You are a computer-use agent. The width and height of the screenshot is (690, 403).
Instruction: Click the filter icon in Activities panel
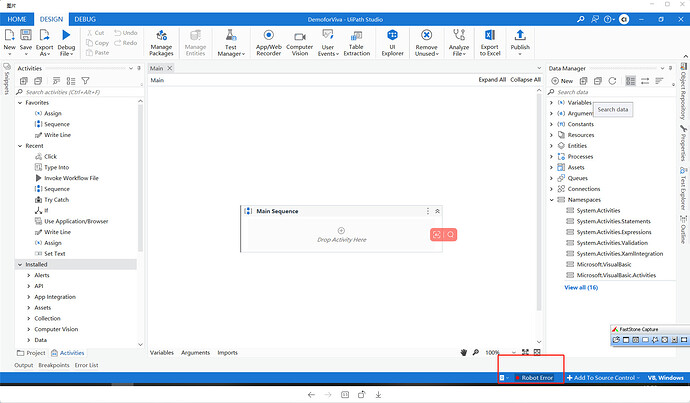point(85,81)
